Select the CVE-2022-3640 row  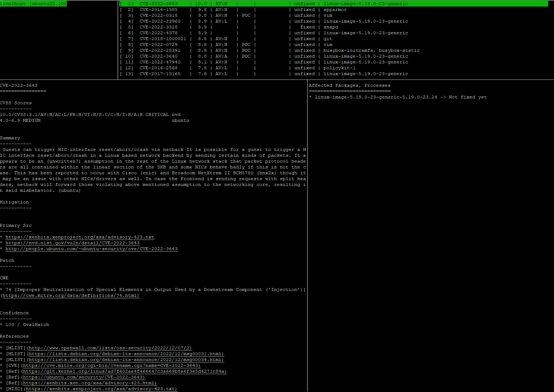click(334, 56)
